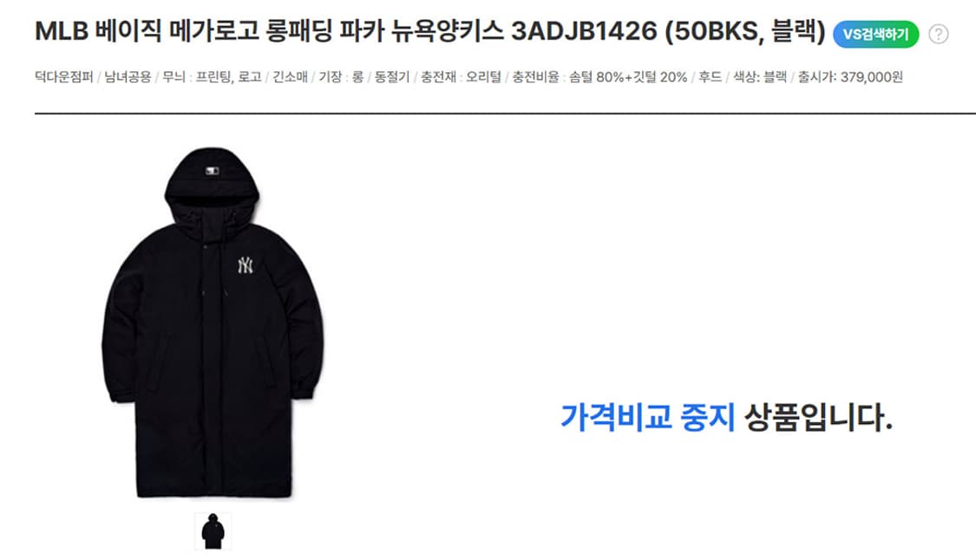Select the small black parka thumbnail
The image size is (976, 560).
(213, 531)
